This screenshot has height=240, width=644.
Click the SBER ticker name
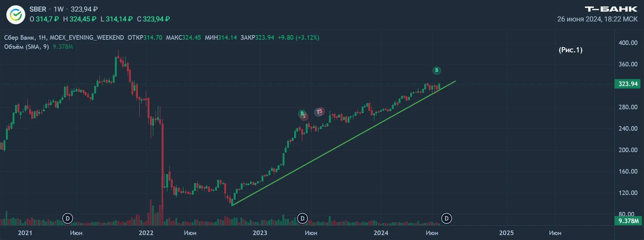tap(38, 9)
